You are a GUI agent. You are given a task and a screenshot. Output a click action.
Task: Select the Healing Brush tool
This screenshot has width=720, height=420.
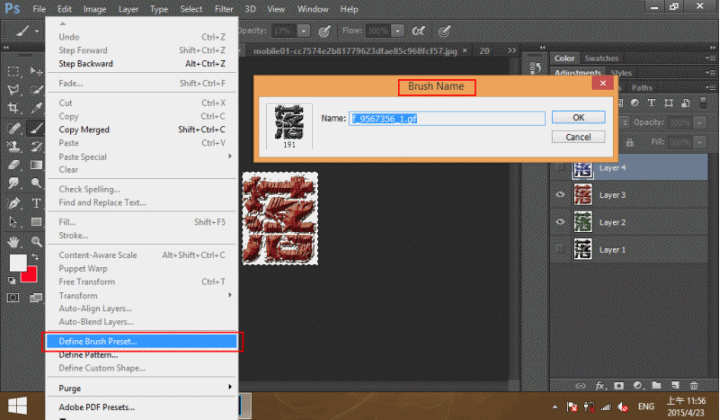13,128
